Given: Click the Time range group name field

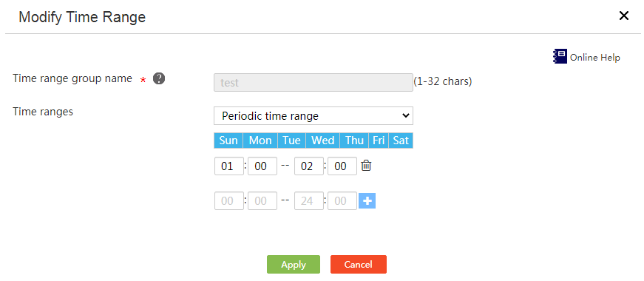Looking at the screenshot, I should pyautogui.click(x=313, y=83).
